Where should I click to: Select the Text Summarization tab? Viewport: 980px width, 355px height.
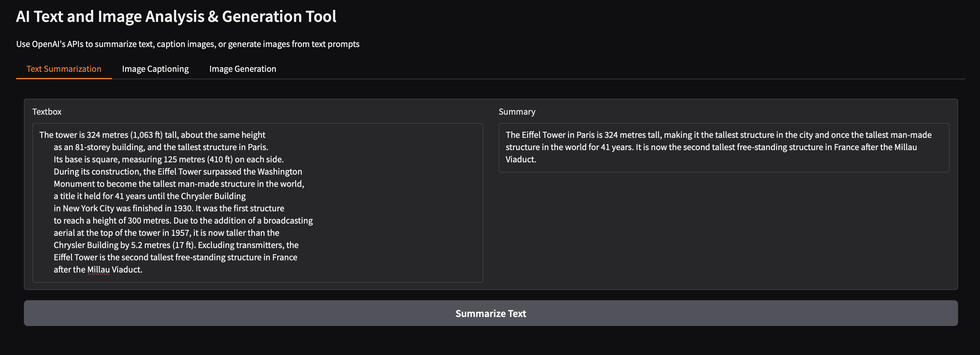(x=64, y=69)
